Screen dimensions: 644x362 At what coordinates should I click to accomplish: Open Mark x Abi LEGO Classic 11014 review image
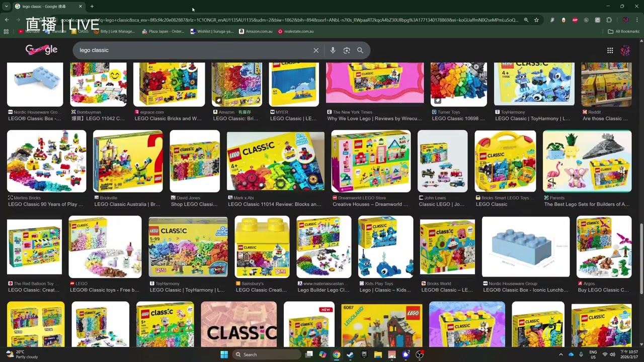[276, 161]
